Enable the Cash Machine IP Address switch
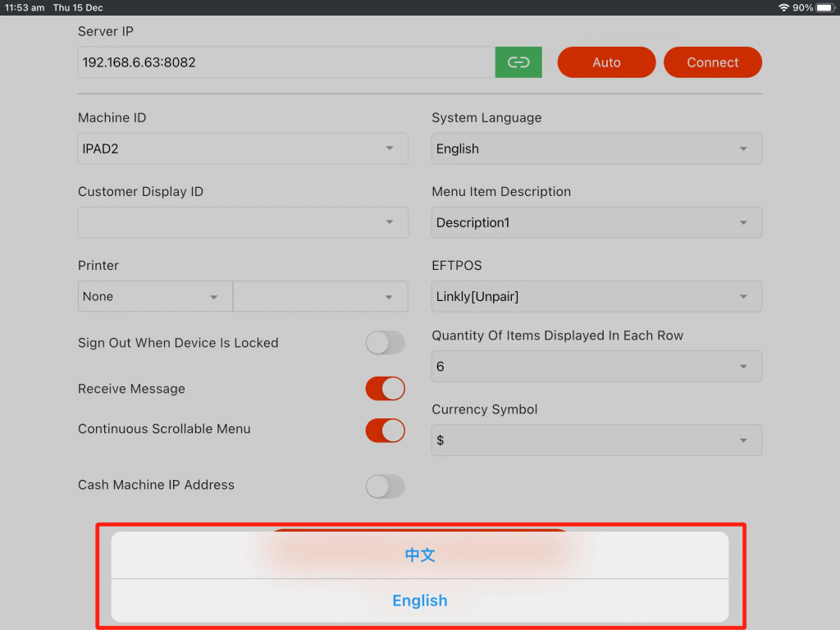The width and height of the screenshot is (840, 630). pos(385,486)
